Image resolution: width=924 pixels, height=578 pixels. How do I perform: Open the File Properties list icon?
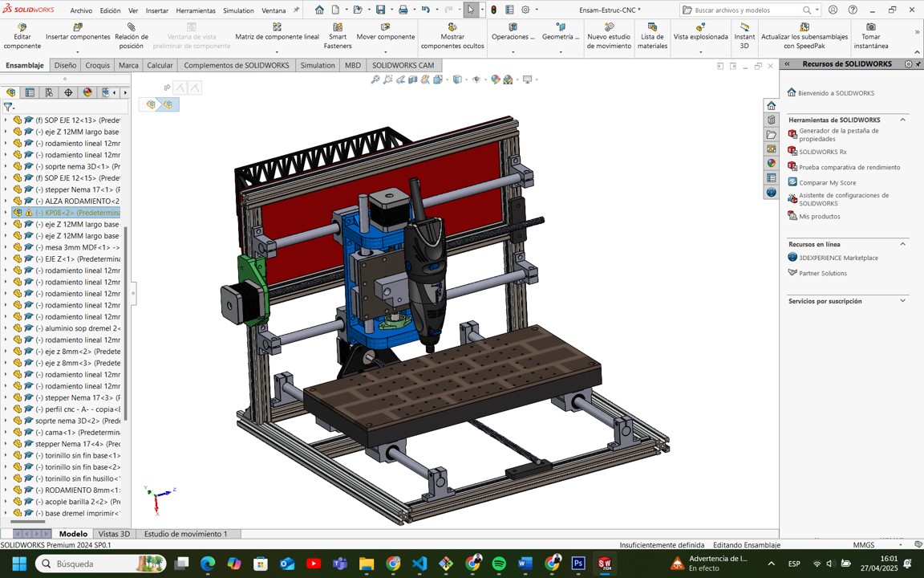(x=510, y=10)
